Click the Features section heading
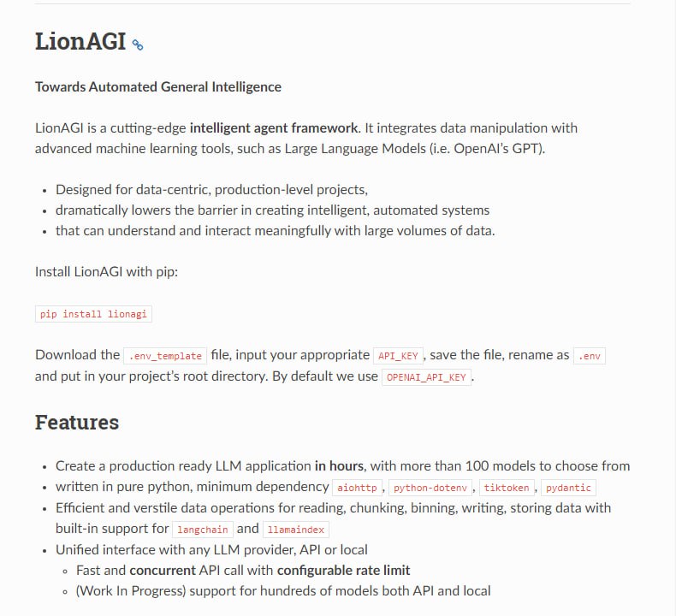676x616 pixels. coord(77,422)
